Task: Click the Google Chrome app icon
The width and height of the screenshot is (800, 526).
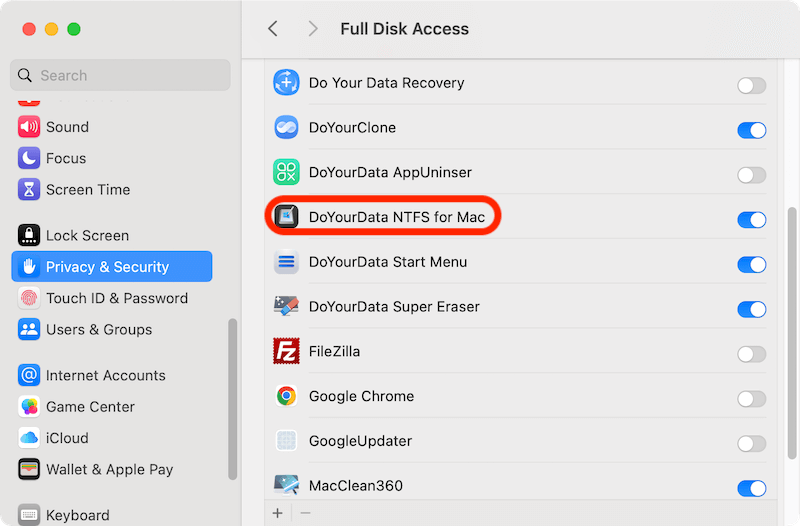Action: [x=286, y=396]
